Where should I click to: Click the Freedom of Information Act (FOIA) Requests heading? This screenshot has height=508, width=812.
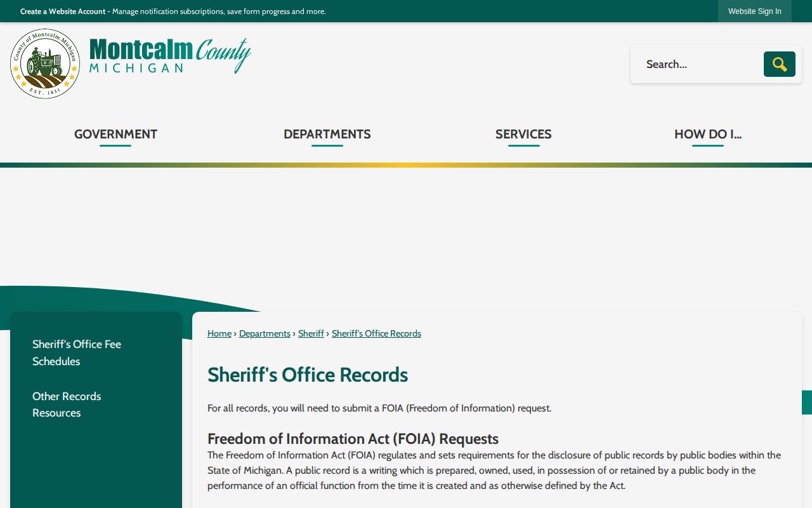pyautogui.click(x=353, y=439)
